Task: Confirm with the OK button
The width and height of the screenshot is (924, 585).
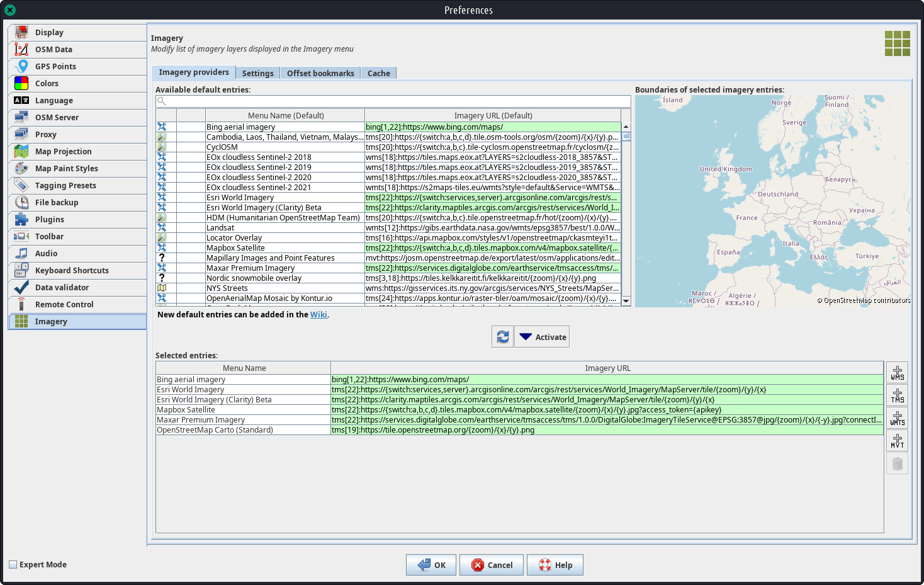Action: 431,565
